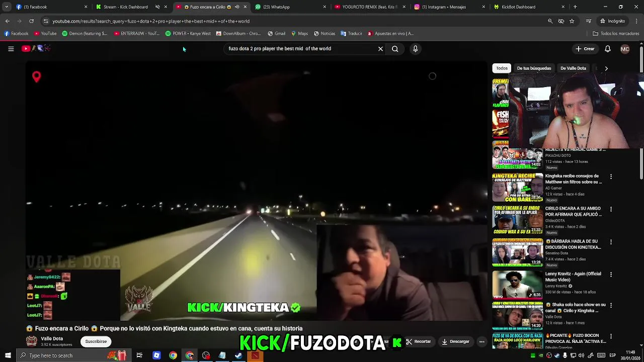Open options for Lenny Kravitz Again video
The height and width of the screenshot is (362, 644).
611,275
